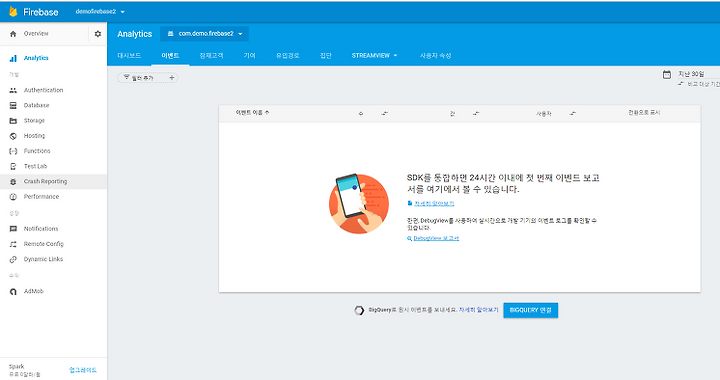Open Crash Reporting bug icon
Screen dimensions: 720x380
coord(13,182)
